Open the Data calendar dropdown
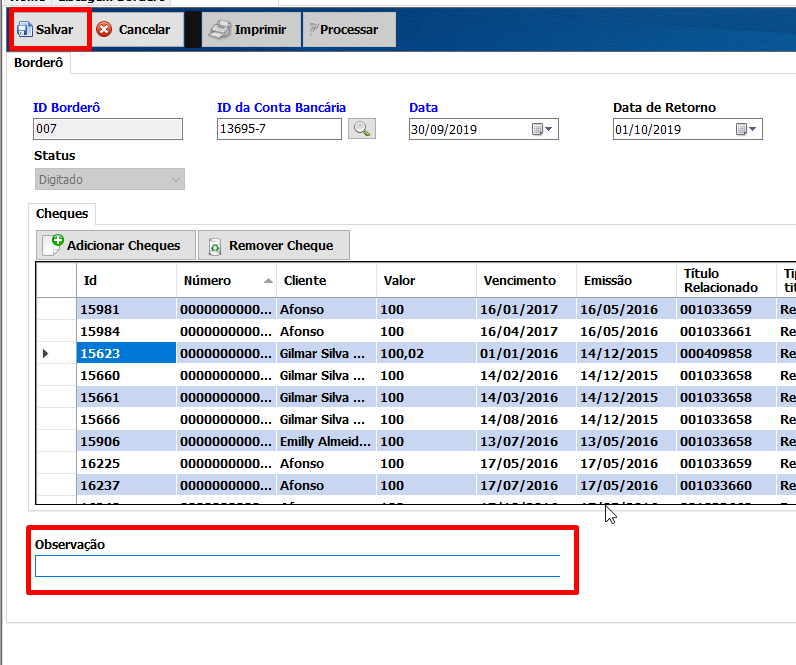 [544, 129]
